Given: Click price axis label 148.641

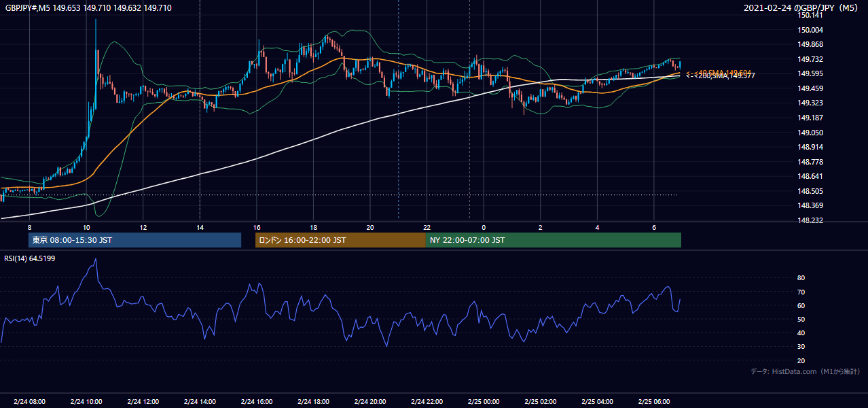Looking at the screenshot, I should point(810,176).
